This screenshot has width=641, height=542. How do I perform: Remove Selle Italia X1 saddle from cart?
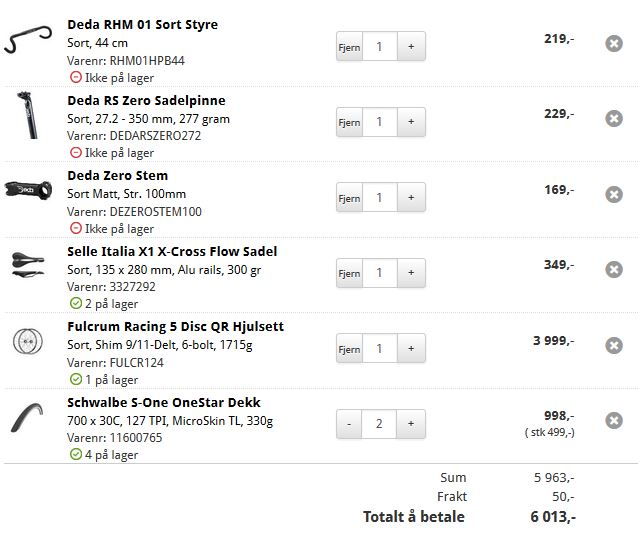coord(614,270)
